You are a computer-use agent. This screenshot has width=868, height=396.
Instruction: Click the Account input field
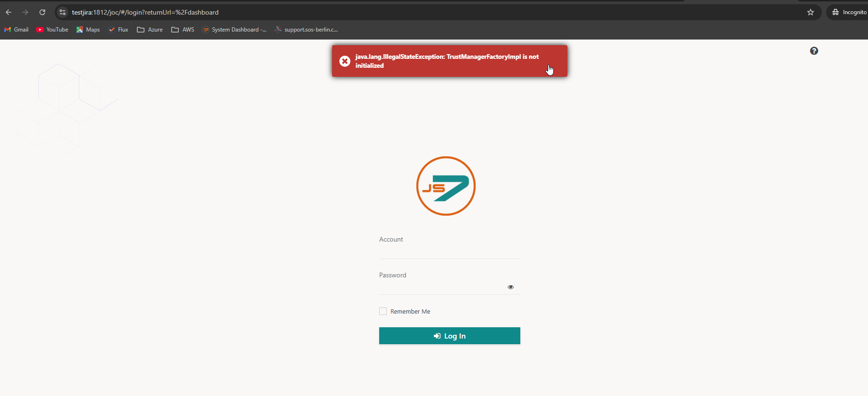tap(449, 251)
